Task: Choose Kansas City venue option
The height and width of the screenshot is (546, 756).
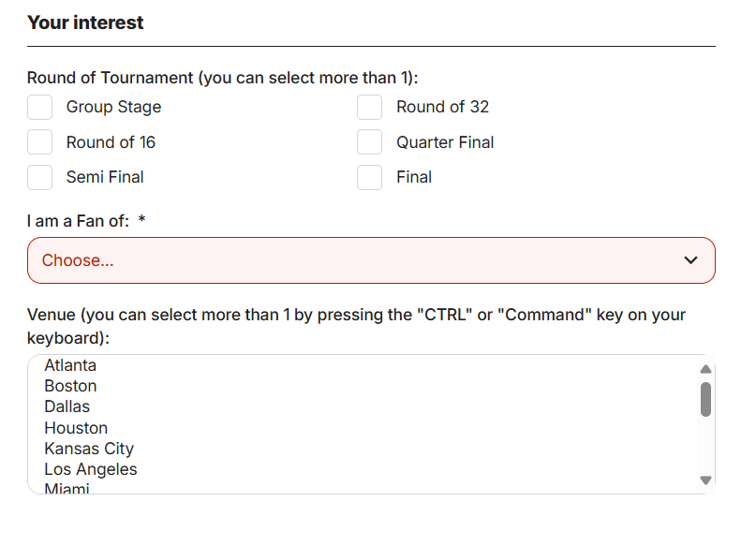Action: pos(89,449)
